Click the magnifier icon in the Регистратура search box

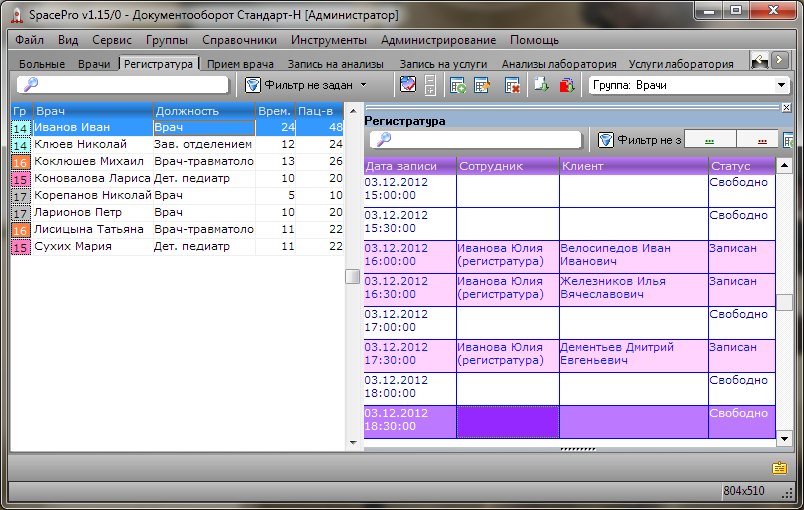(384, 139)
